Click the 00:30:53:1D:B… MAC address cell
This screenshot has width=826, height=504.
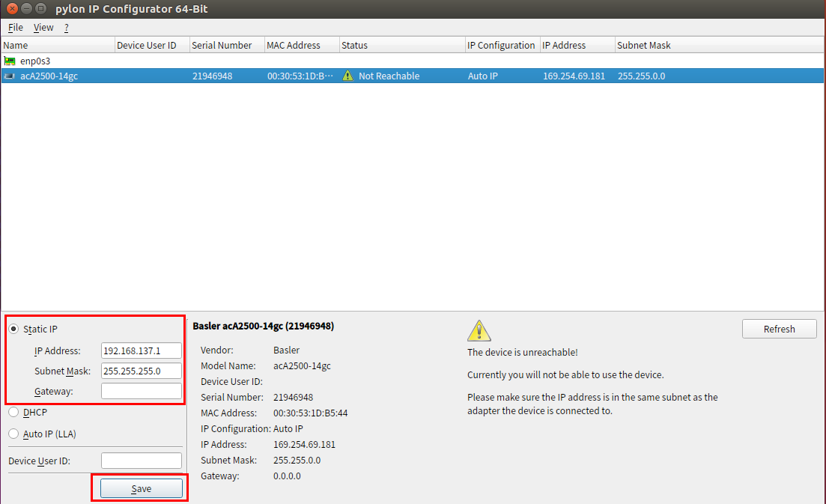[300, 76]
